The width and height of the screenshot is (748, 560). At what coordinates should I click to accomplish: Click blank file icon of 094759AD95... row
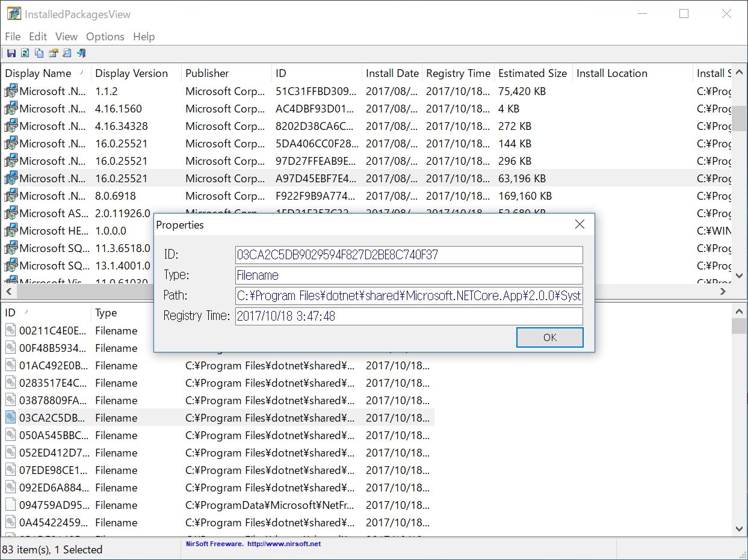coord(11,505)
